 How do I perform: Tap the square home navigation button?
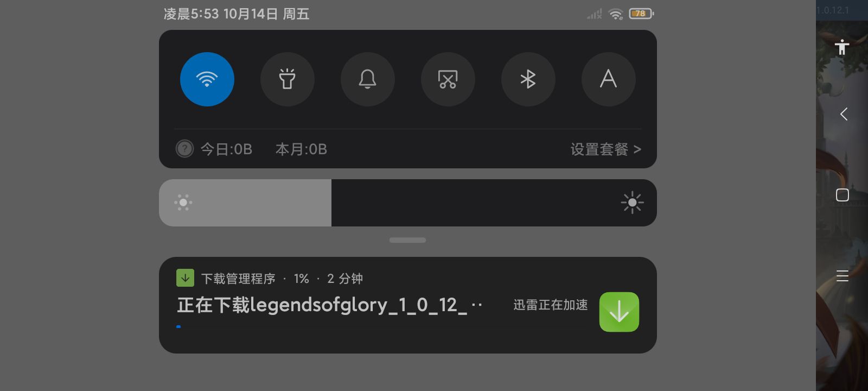click(x=843, y=195)
